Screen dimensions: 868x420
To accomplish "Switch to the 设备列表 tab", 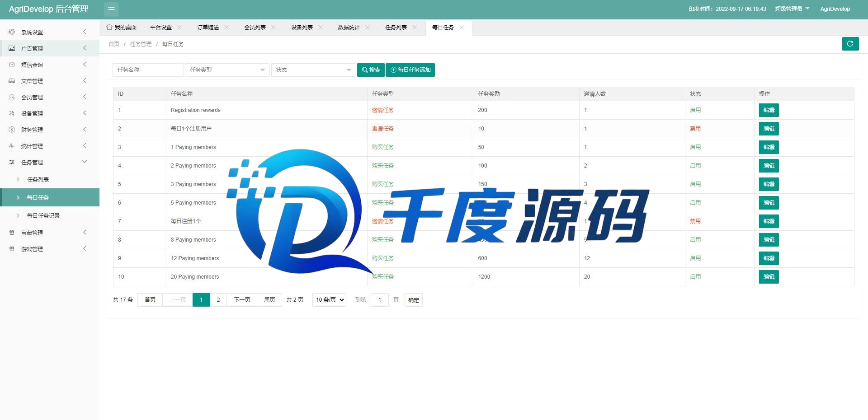I will coord(302,28).
